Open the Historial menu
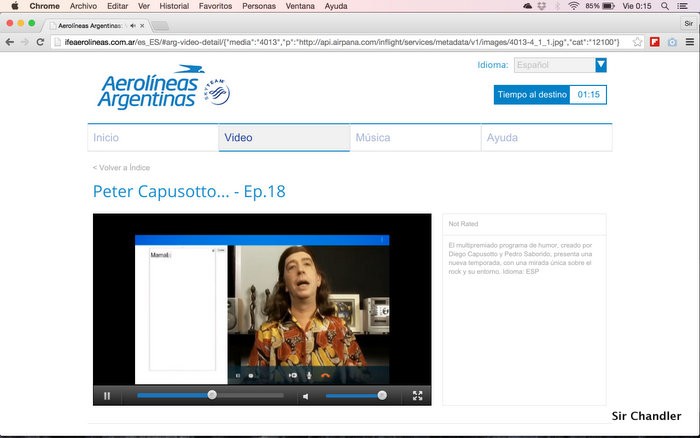The height and width of the screenshot is (438, 700). coord(174,6)
